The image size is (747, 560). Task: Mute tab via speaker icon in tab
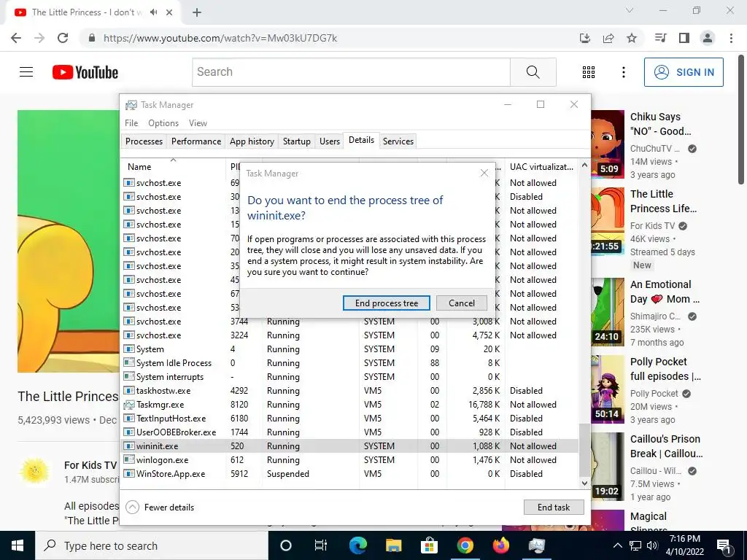[x=153, y=12]
